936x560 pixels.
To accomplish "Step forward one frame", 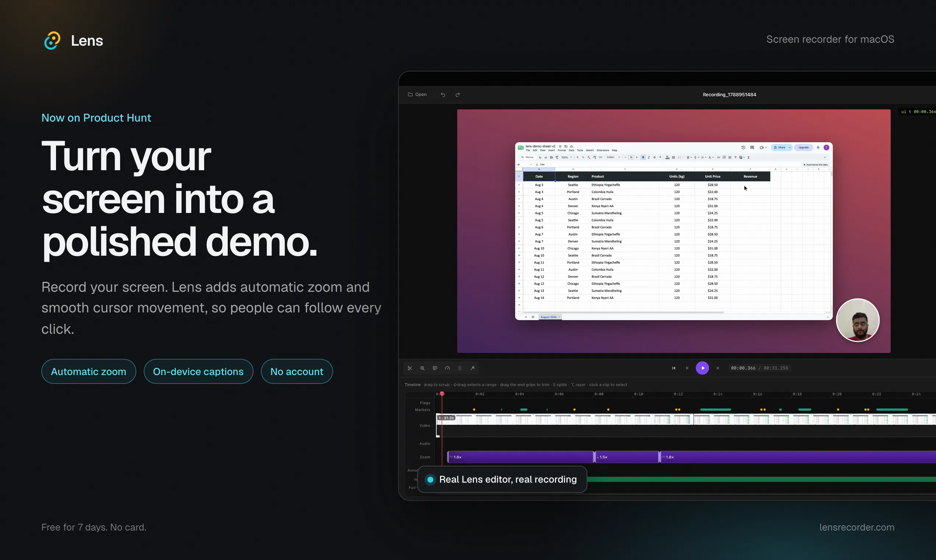I will click(717, 368).
